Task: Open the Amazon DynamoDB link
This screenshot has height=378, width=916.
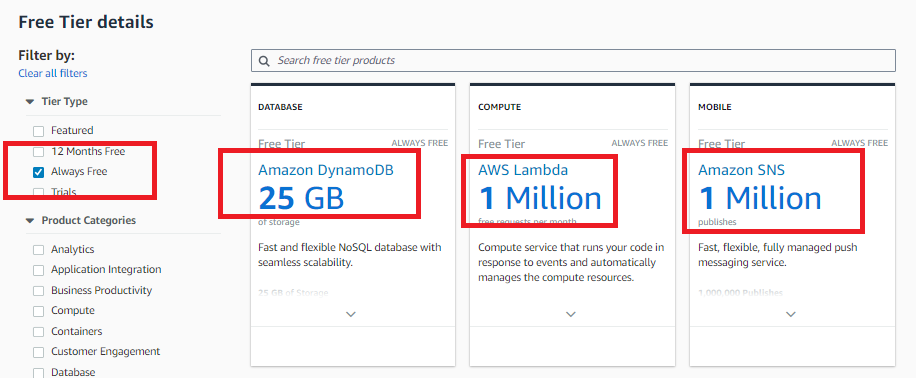Action: (326, 170)
